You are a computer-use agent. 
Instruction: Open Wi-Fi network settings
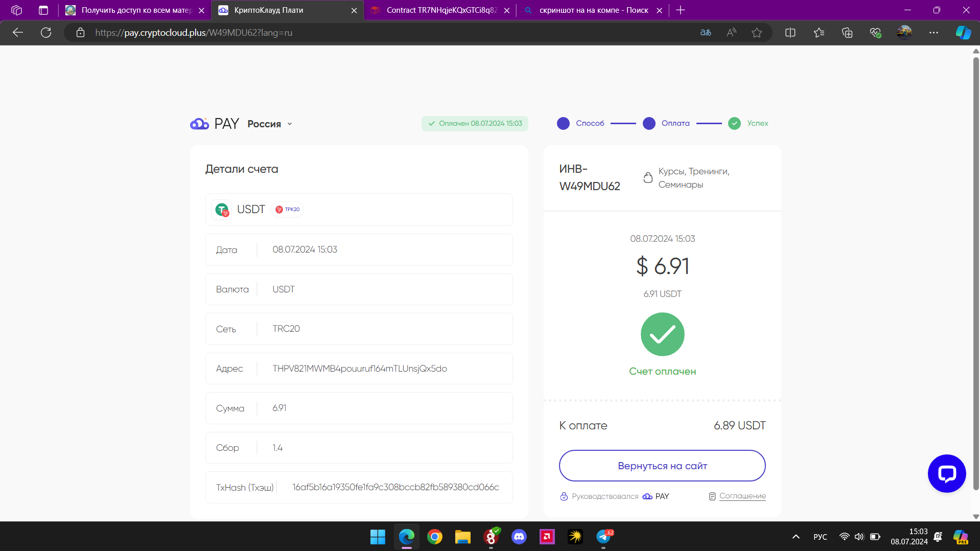coord(844,537)
